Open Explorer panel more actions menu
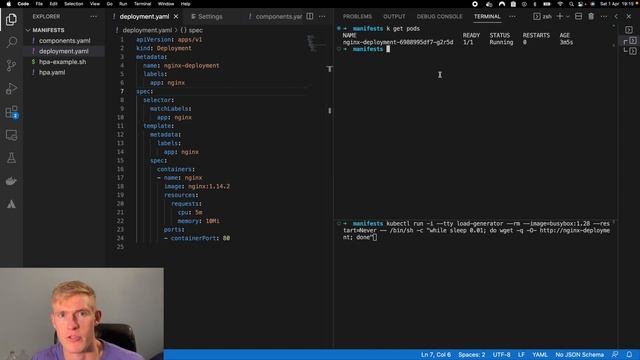 (93, 17)
